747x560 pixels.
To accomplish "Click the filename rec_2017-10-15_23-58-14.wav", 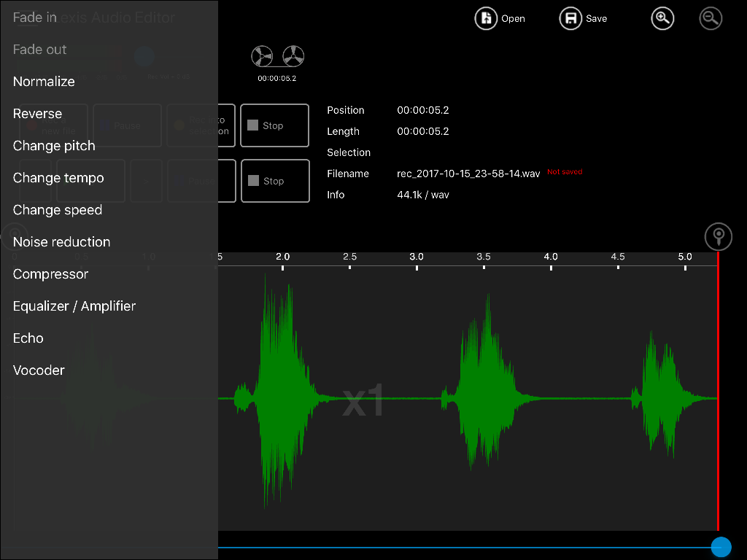I will (468, 174).
